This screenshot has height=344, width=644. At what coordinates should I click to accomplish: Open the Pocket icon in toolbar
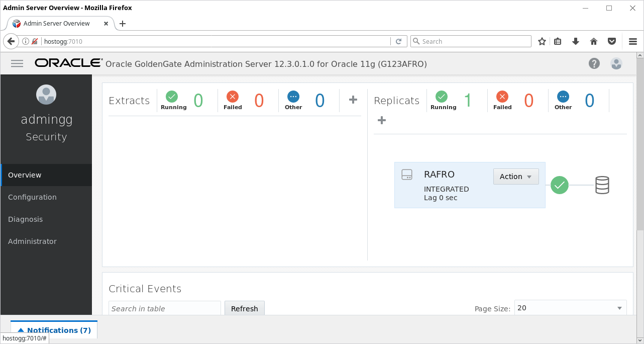click(x=612, y=41)
